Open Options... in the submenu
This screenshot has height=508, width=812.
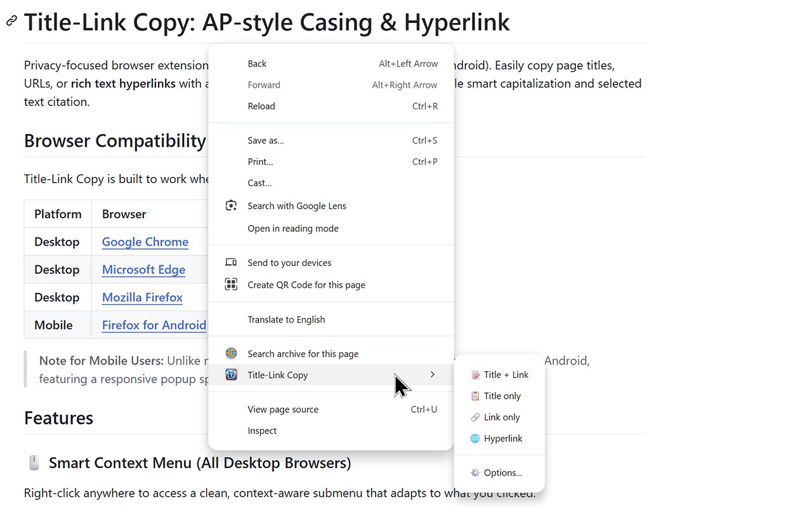pyautogui.click(x=499, y=472)
